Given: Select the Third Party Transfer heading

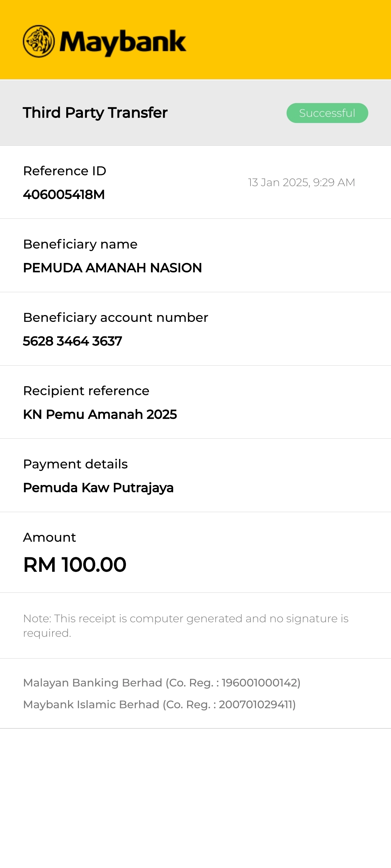Looking at the screenshot, I should pos(95,113).
